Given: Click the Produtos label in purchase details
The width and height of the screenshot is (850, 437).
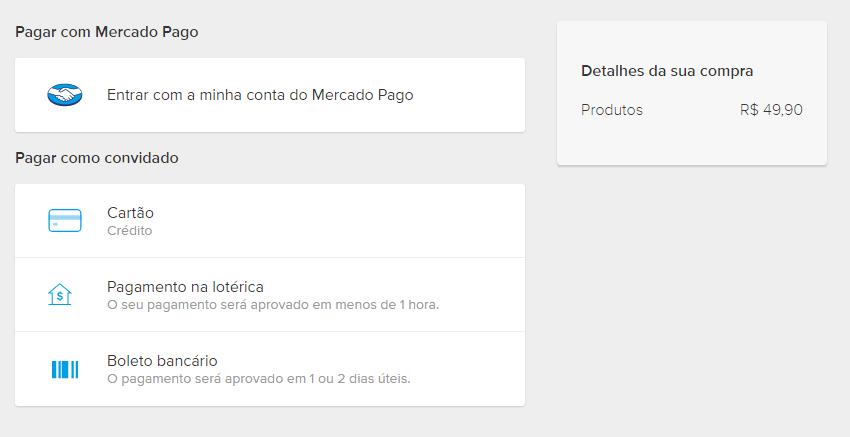Looking at the screenshot, I should click(x=612, y=110).
